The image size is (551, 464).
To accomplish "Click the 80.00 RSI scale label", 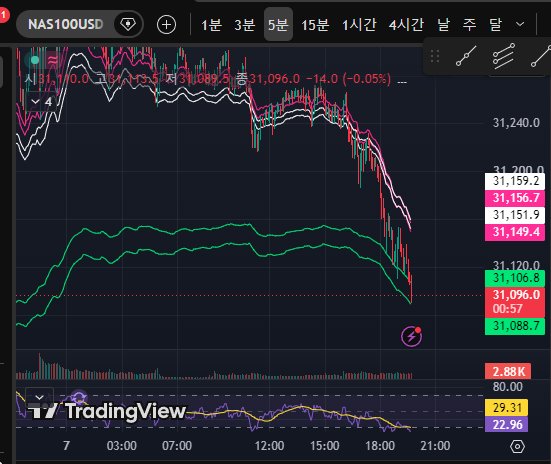I will coord(507,387).
